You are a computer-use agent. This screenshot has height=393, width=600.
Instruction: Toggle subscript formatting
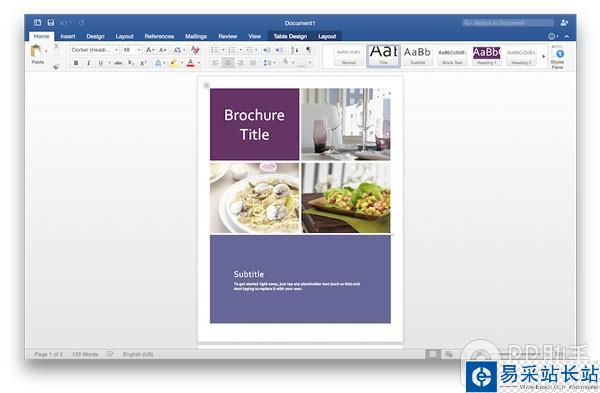131,63
